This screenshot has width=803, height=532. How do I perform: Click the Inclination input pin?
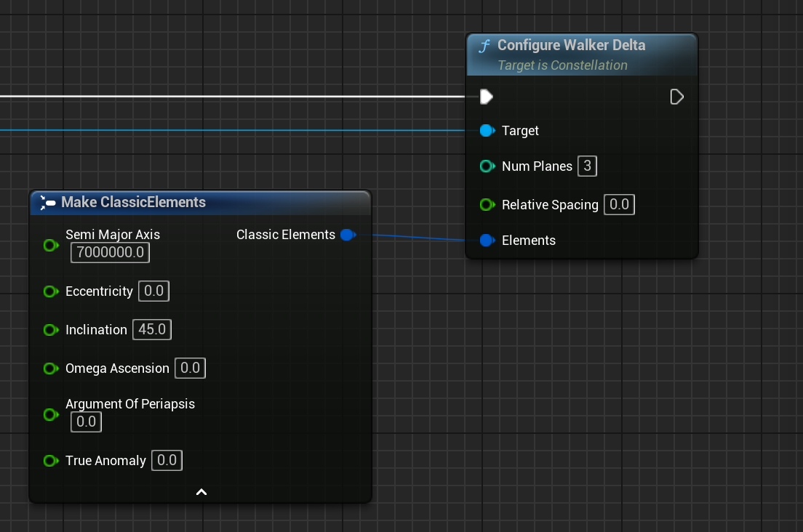pyautogui.click(x=50, y=330)
